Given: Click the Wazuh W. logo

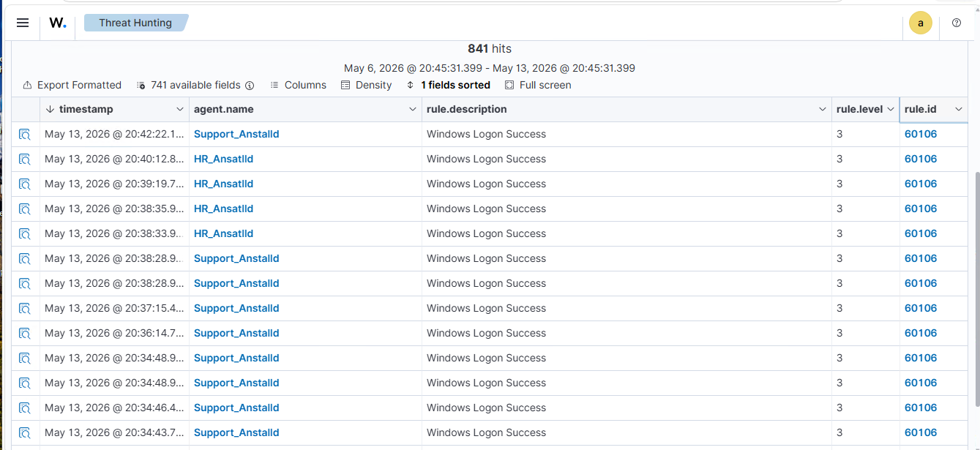Looking at the screenshot, I should pos(58,23).
